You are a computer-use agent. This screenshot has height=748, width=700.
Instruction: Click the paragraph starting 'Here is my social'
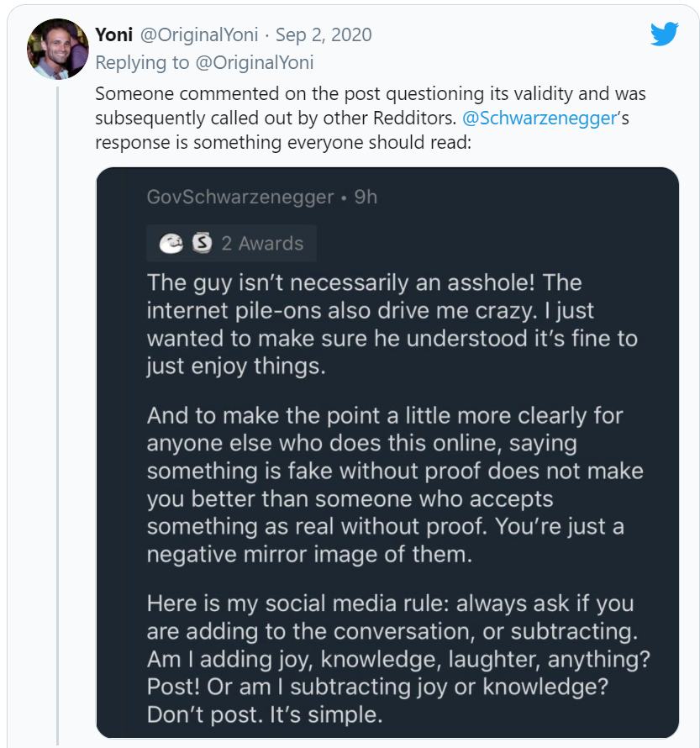click(398, 659)
